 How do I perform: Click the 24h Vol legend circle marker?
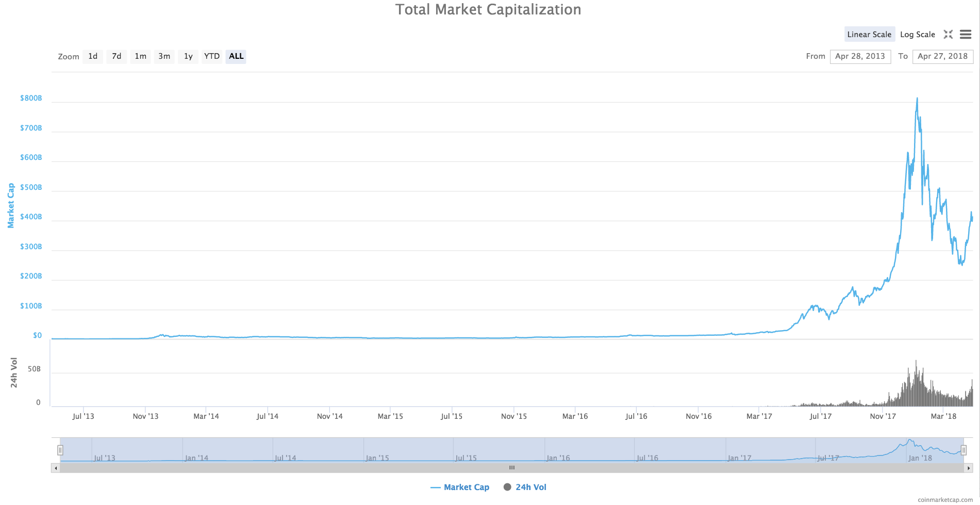pos(507,487)
